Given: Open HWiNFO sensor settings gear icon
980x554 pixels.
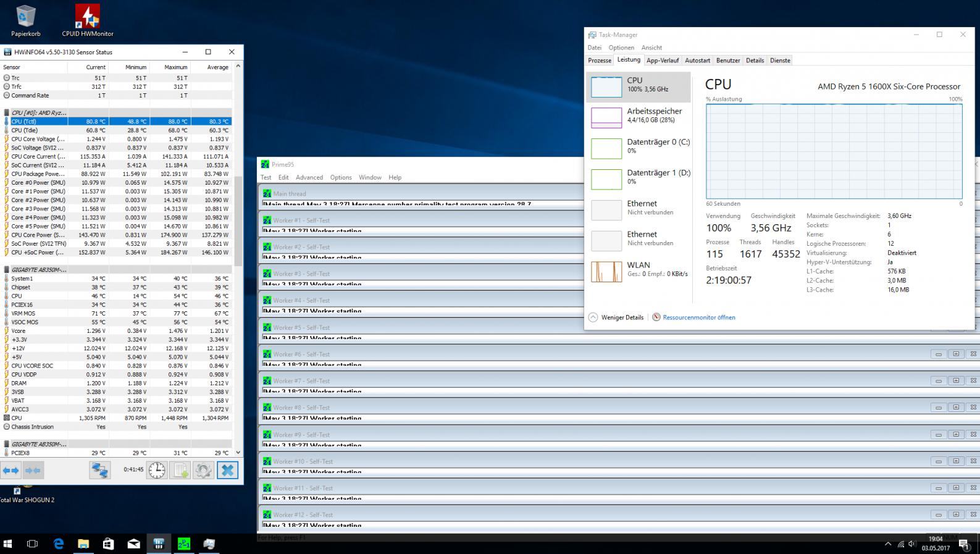Looking at the screenshot, I should tap(203, 471).
